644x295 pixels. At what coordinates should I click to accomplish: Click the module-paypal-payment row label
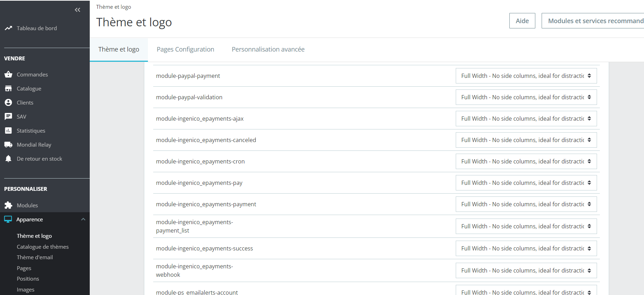(188, 76)
